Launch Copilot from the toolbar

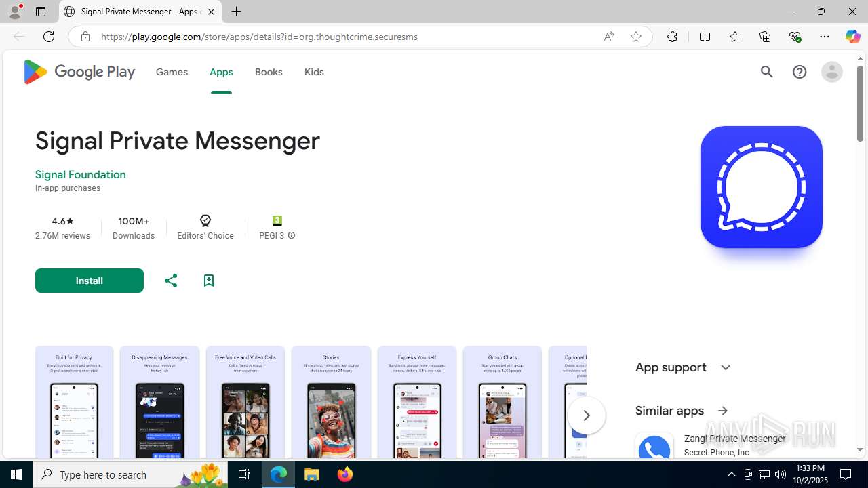click(852, 37)
